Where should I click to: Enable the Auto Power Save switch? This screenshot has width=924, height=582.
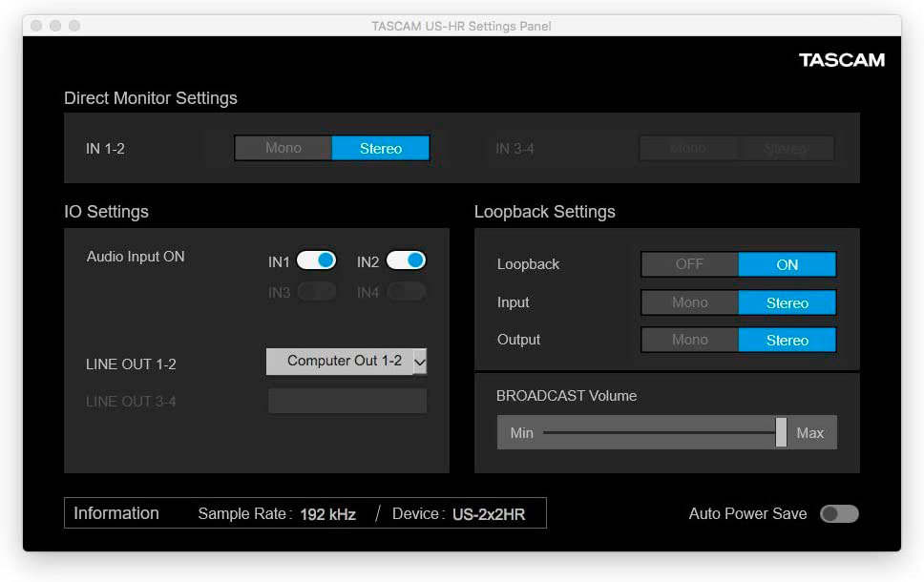point(839,514)
